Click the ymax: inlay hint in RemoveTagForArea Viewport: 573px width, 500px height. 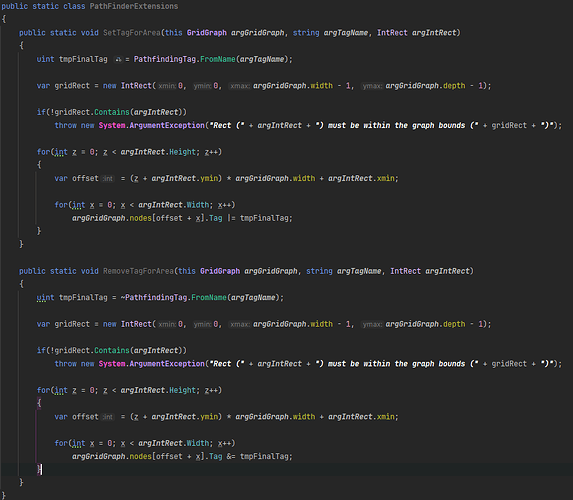tap(372, 324)
